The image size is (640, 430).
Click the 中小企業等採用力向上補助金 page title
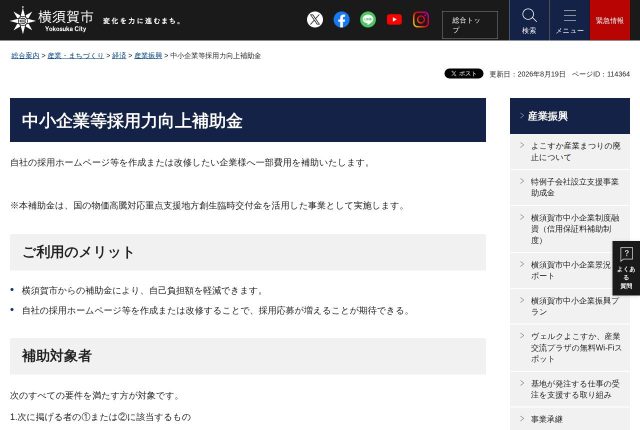132,121
